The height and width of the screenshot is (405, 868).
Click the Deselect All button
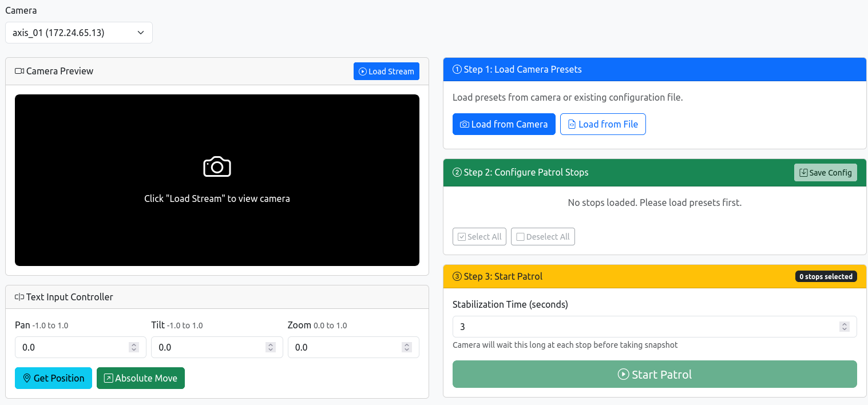tap(543, 237)
